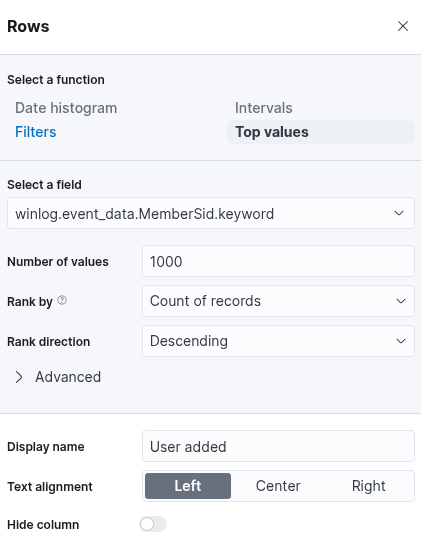This screenshot has width=421, height=544.
Task: Select the Intervals function
Action: click(264, 108)
